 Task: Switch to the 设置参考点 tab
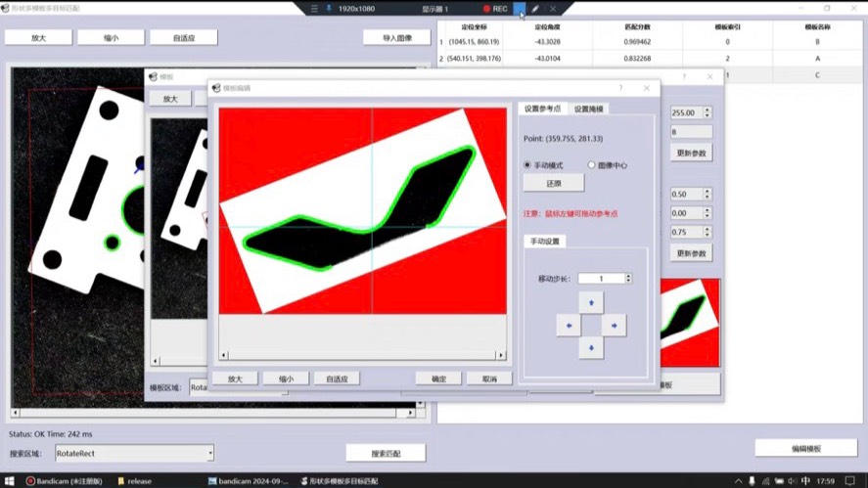point(542,109)
